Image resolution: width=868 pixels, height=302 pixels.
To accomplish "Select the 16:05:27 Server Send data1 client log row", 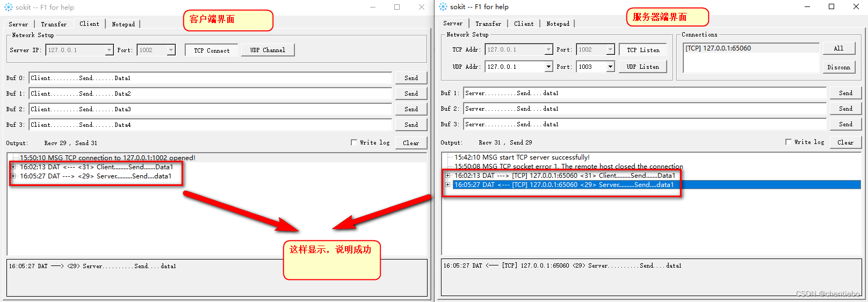I will [96, 176].
